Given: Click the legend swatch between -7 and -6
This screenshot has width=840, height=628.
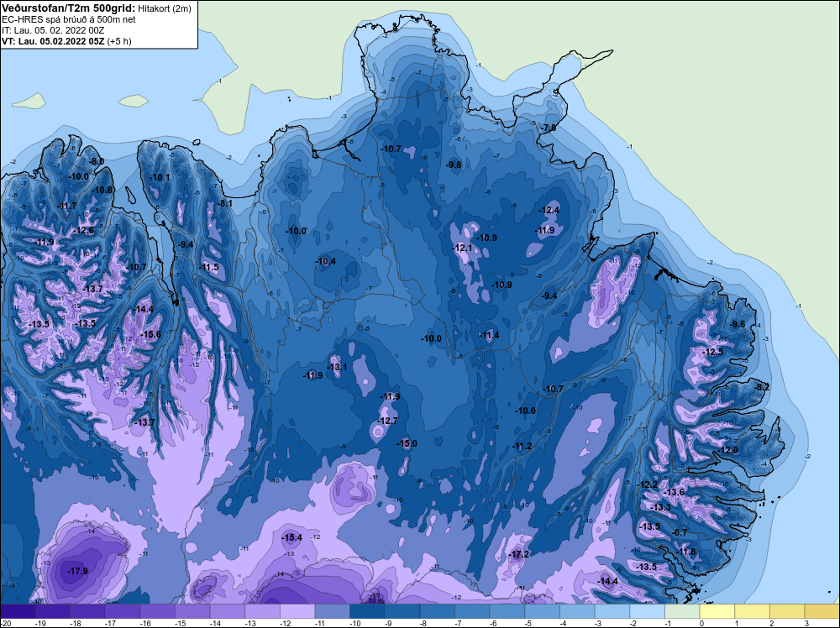Looking at the screenshot, I should tap(472, 611).
